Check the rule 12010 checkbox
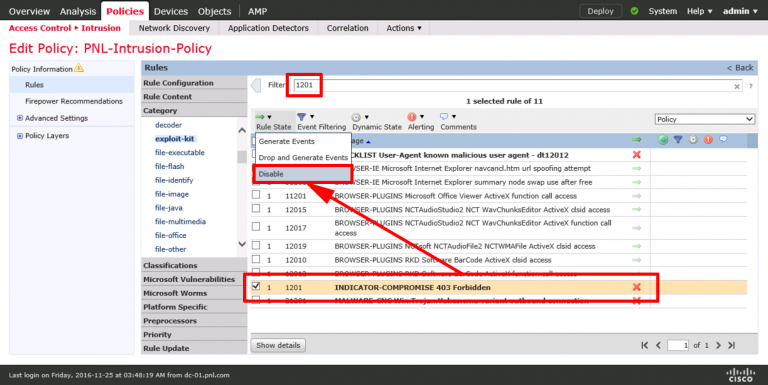The width and height of the screenshot is (768, 385). tap(256, 259)
